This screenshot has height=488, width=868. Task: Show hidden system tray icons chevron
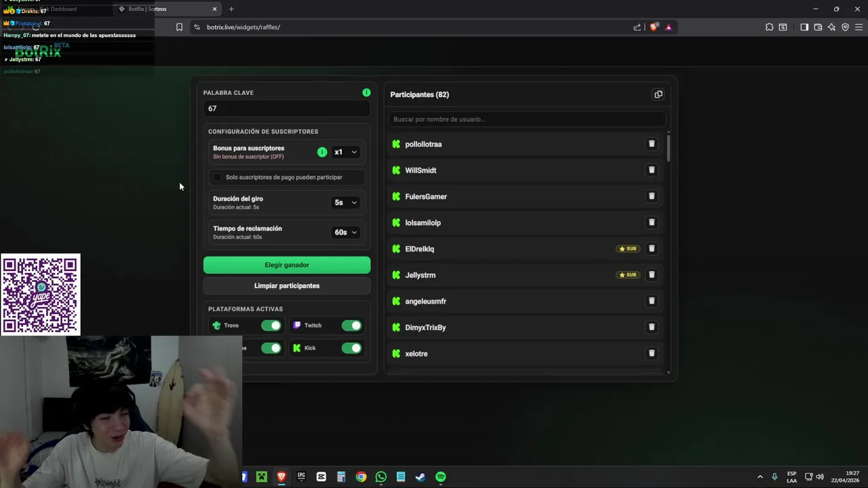point(759,477)
